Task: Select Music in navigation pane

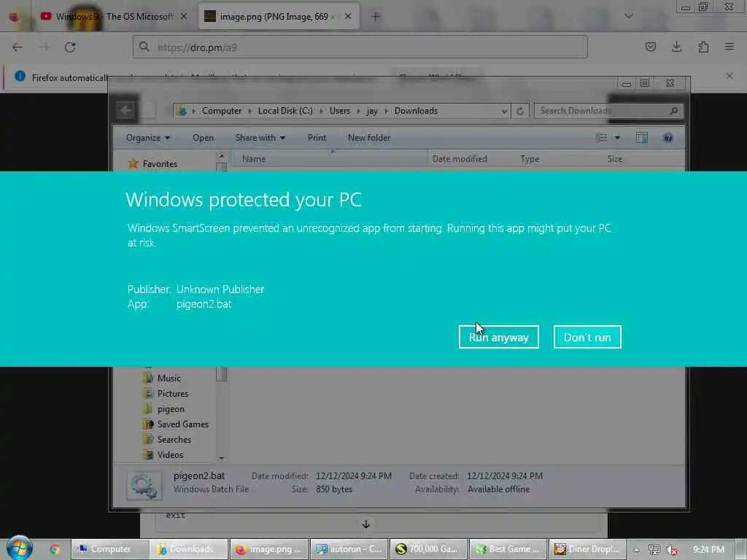Action: tap(169, 378)
